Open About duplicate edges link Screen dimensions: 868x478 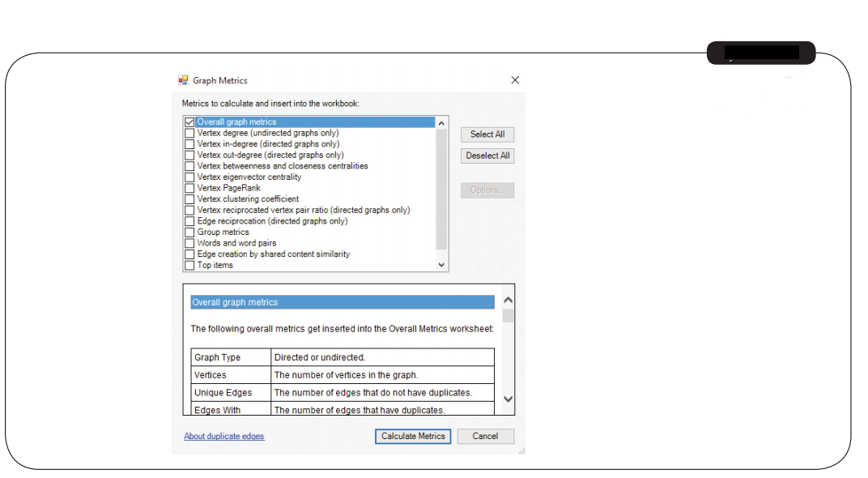(223, 436)
